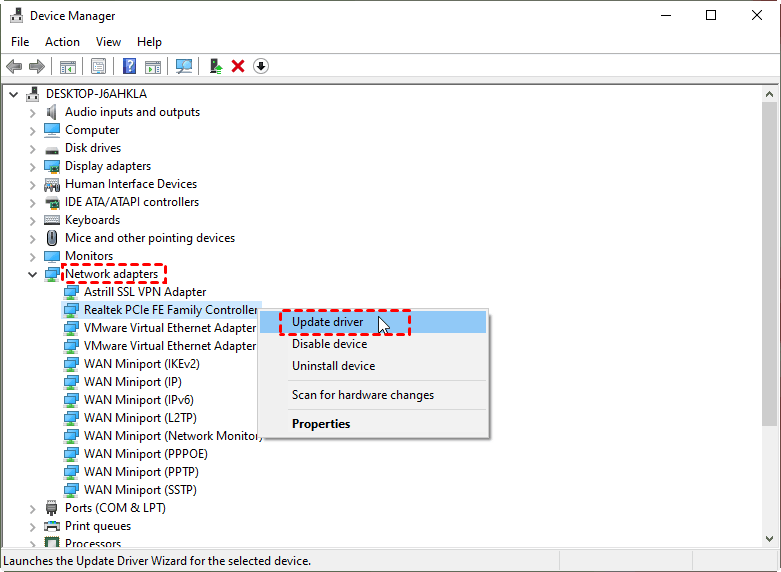The height and width of the screenshot is (572, 781).
Task: Select Disable device in context menu
Action: pos(330,344)
